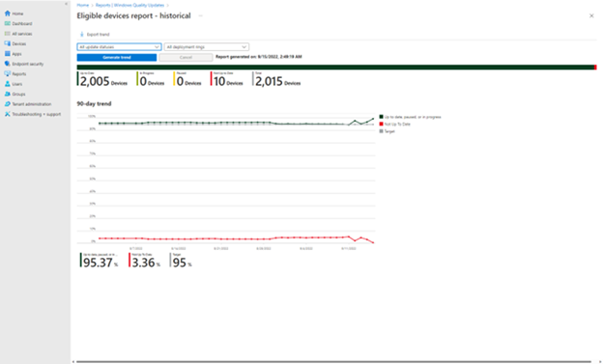
Task: Click the Cancel button
Action: pyautogui.click(x=186, y=57)
